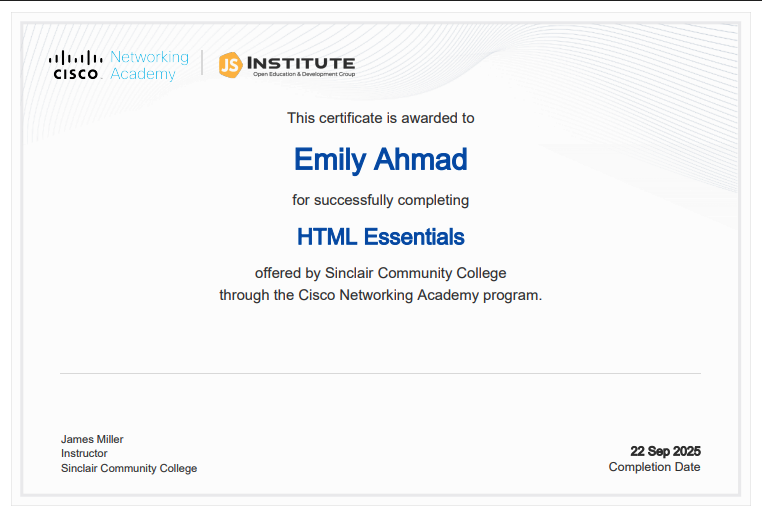Click the 'INSTITUTE' logo wordmark

pyautogui.click(x=300, y=62)
